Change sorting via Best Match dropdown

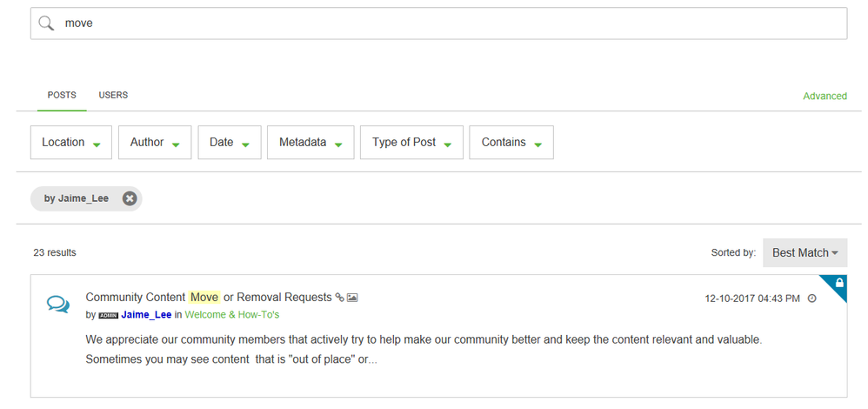[x=805, y=252]
